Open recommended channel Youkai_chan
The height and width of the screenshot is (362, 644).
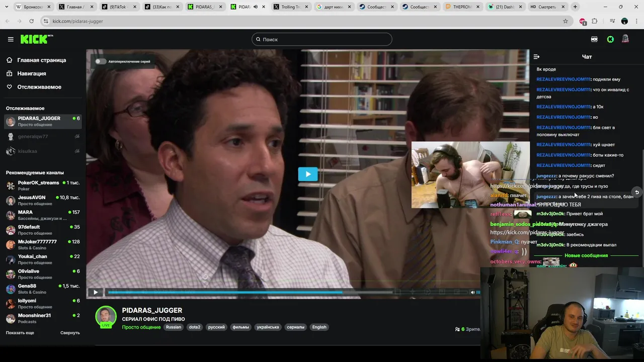pos(43,259)
